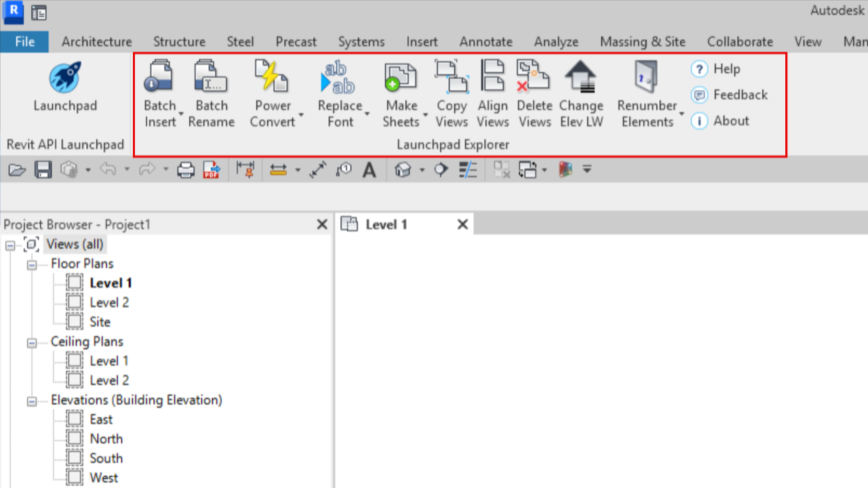Select the South elevation view
Image resolution: width=868 pixels, height=488 pixels.
106,458
